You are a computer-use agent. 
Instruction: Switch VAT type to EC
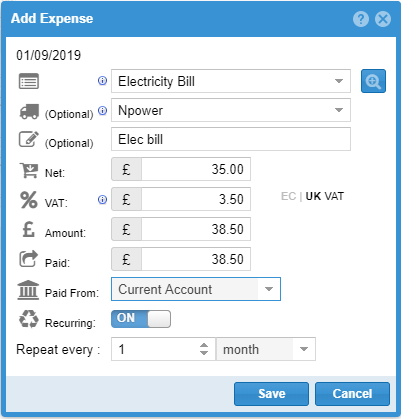(288, 196)
